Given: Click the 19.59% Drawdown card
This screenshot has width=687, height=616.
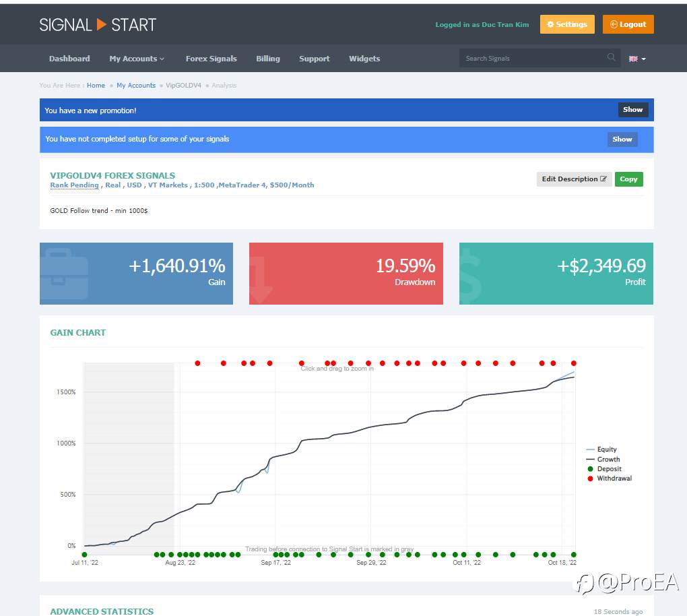Looking at the screenshot, I should click(x=346, y=274).
